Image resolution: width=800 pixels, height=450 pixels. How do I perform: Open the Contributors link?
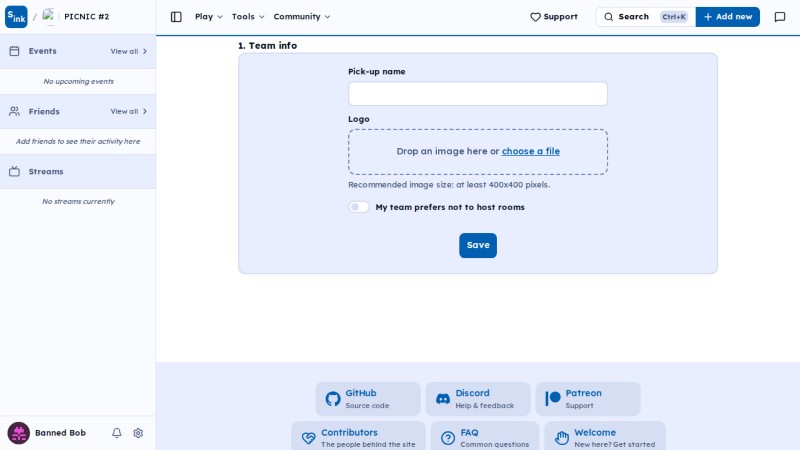pyautogui.click(x=358, y=438)
